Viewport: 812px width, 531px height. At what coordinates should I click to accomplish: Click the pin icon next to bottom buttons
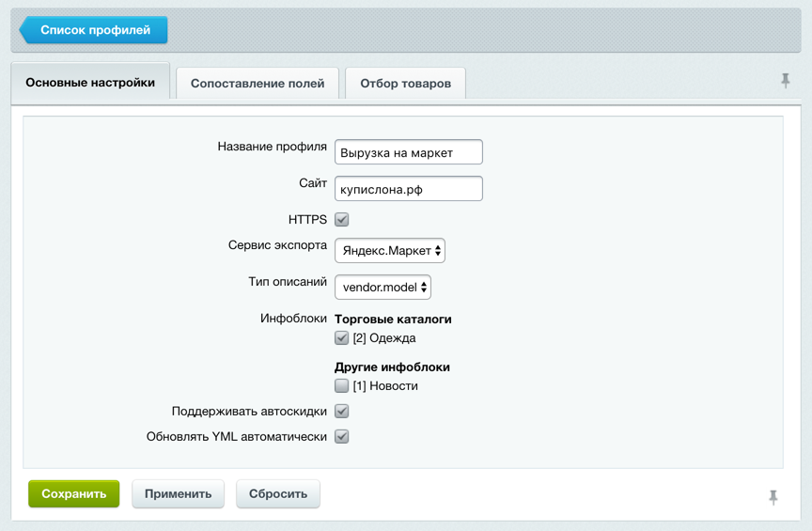(x=773, y=497)
